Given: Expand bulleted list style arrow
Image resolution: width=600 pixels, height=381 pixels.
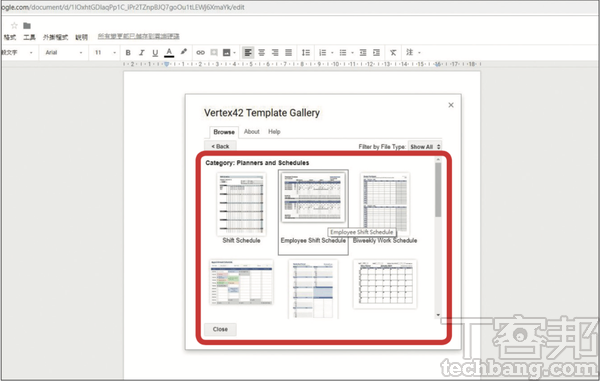Looking at the screenshot, I should pos(352,53).
